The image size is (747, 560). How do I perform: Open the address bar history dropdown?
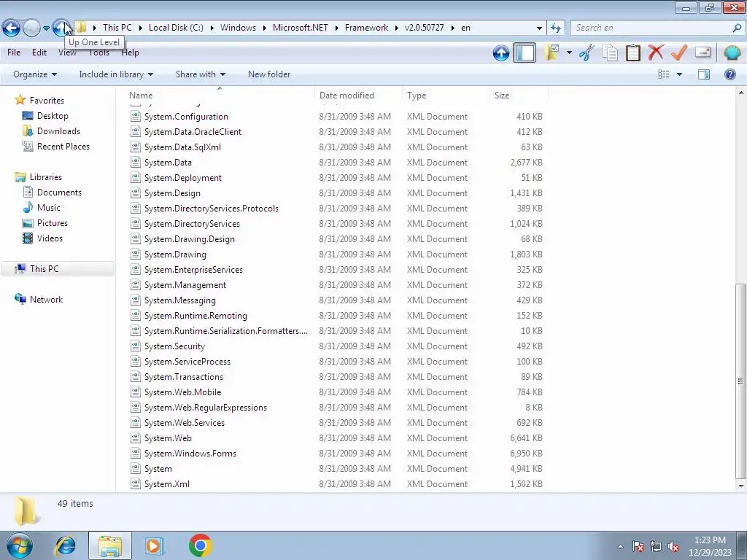(539, 28)
